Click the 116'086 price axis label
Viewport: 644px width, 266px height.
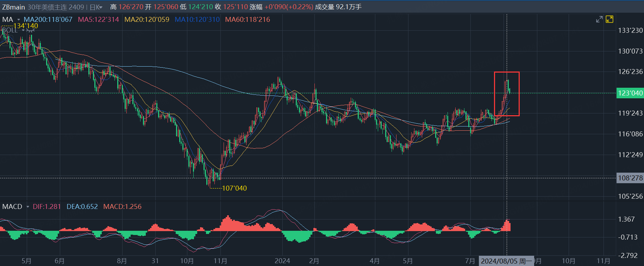(x=630, y=134)
